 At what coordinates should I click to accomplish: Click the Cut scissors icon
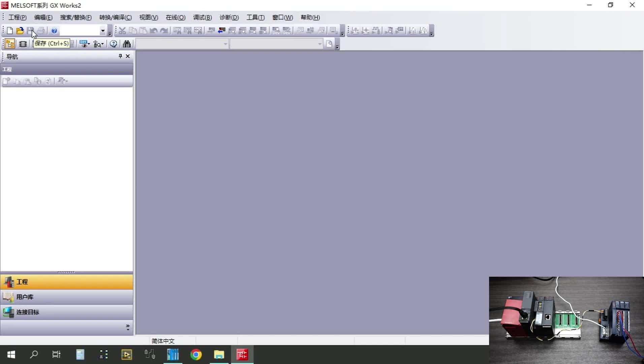[122, 31]
